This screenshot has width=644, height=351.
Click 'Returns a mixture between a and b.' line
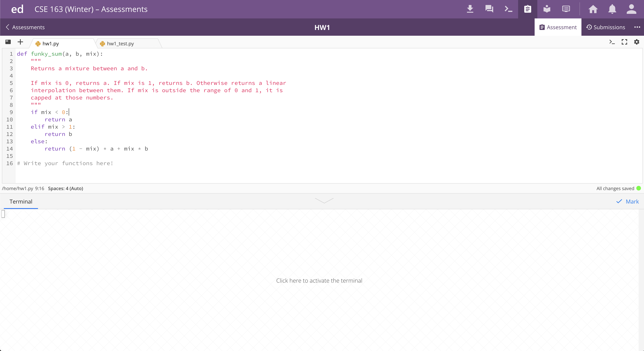pos(89,68)
